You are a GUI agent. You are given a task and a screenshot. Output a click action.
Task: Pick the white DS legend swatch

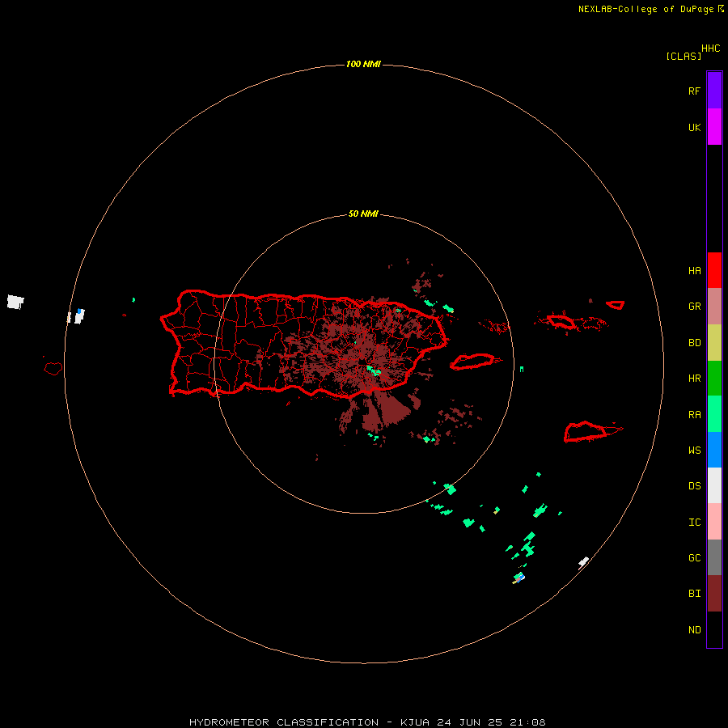pyautogui.click(x=714, y=485)
